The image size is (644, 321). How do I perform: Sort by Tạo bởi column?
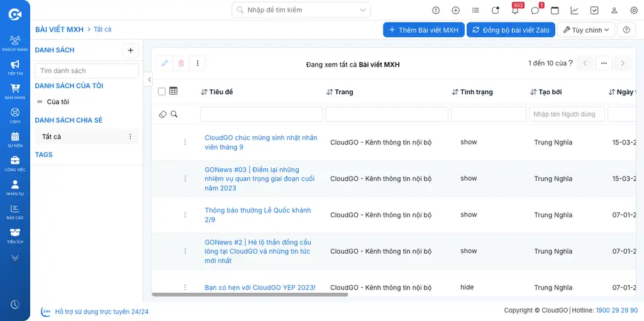(546, 92)
